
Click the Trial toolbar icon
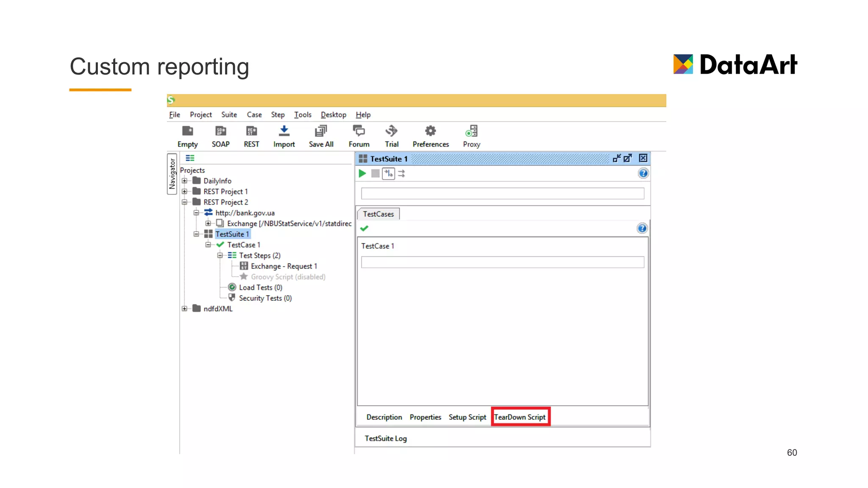392,131
